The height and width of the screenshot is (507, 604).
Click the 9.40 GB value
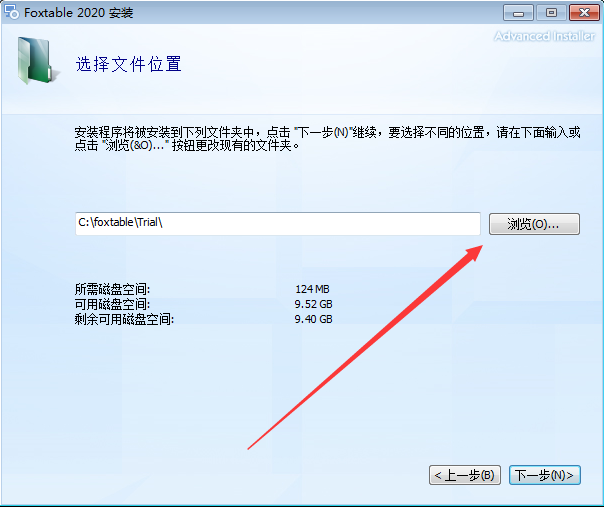coord(313,319)
